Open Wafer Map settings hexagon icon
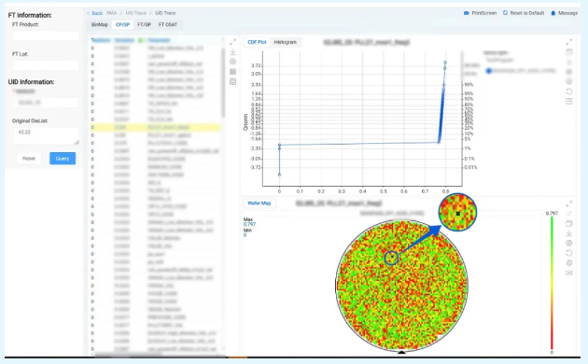Screen dimensions: 588x364 click(x=569, y=243)
